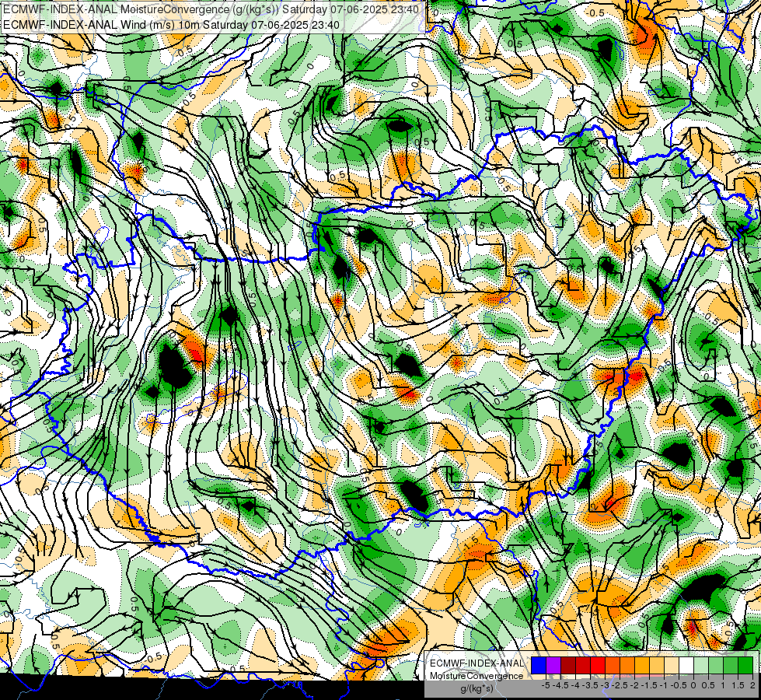Click the dark maroon swatch between -4.5 and -4
Screen dimensions: 761x700
(568, 665)
